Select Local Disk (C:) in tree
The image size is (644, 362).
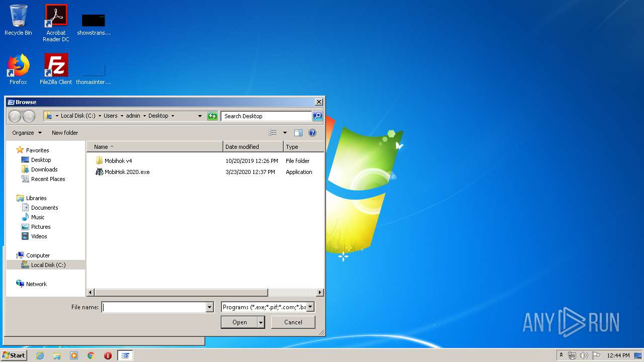45,265
